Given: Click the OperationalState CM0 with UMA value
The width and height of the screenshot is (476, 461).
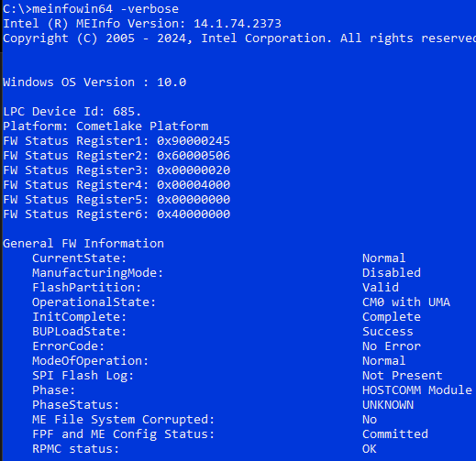Looking at the screenshot, I should (x=406, y=302).
